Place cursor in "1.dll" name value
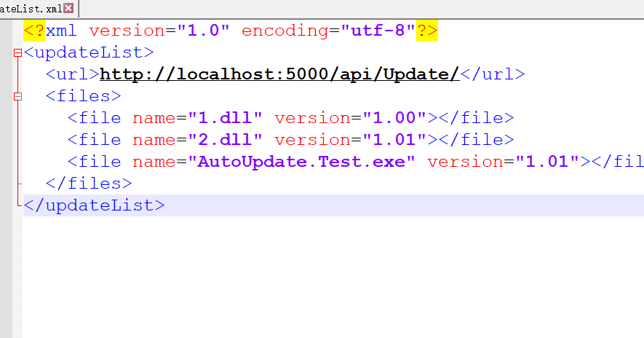The height and width of the screenshot is (338, 644). (220, 118)
